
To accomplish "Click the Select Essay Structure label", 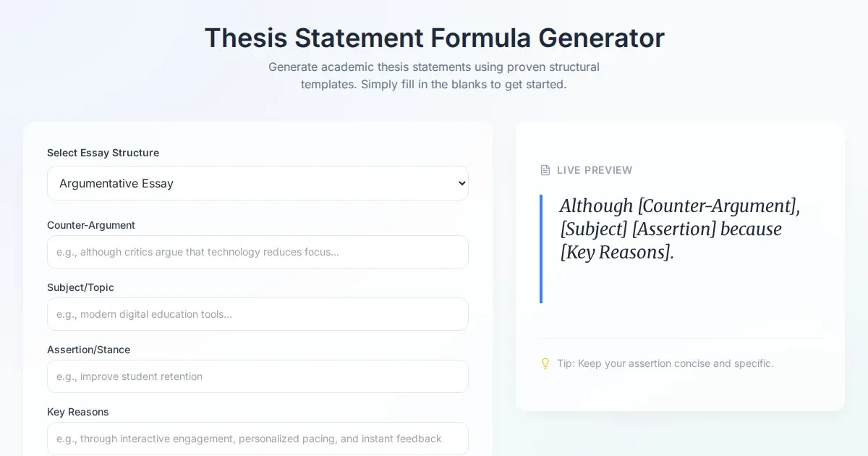I will tap(103, 153).
